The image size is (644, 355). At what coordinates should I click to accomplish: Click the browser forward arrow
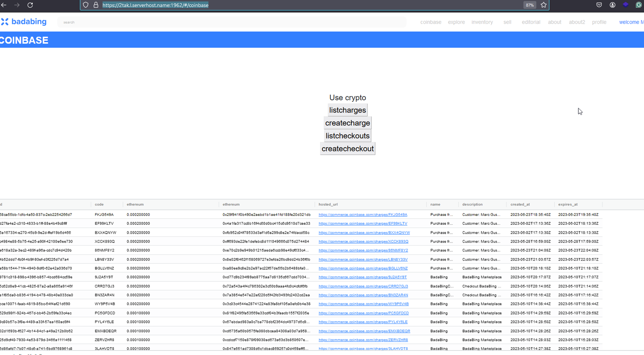(17, 5)
